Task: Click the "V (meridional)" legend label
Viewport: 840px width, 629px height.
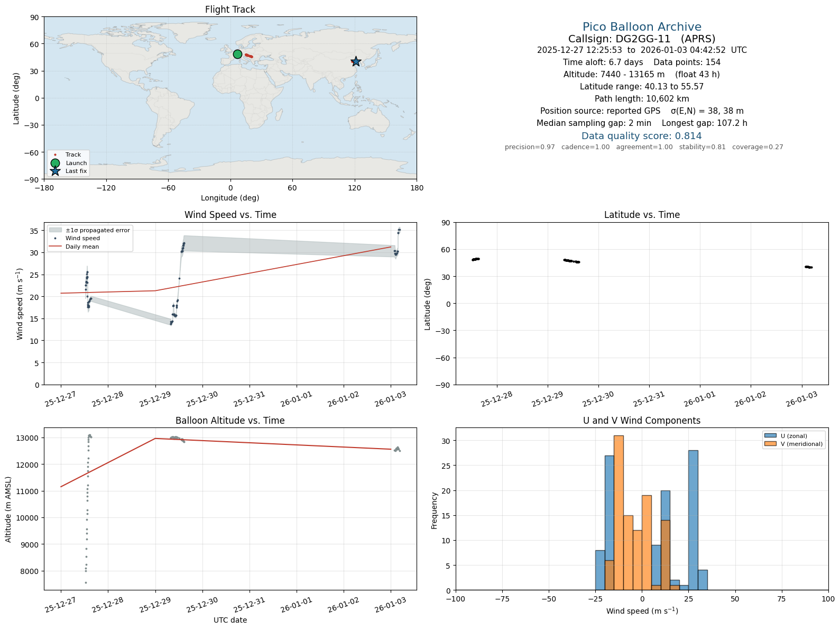Action: [801, 444]
